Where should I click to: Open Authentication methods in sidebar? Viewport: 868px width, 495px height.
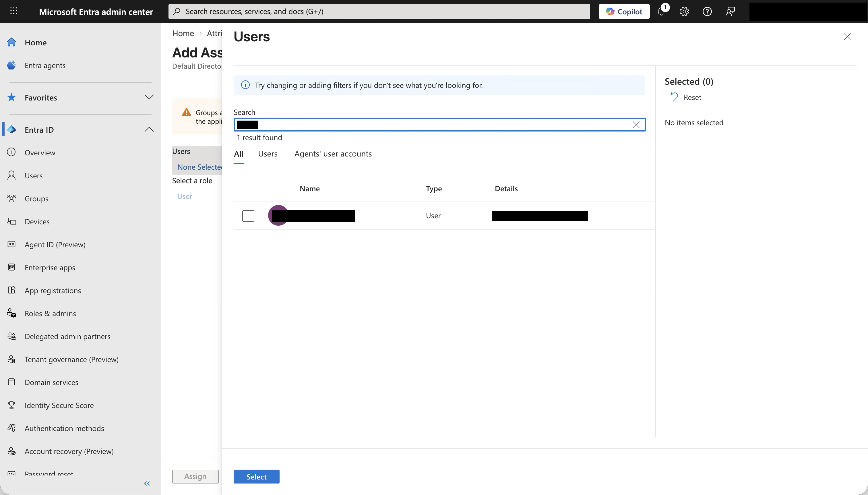tap(64, 428)
